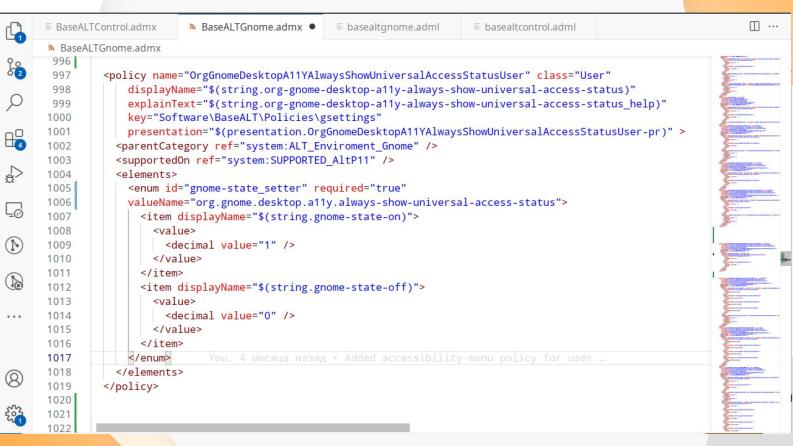Open Remote Explorer view
The width and height of the screenshot is (793, 446).
[14, 210]
